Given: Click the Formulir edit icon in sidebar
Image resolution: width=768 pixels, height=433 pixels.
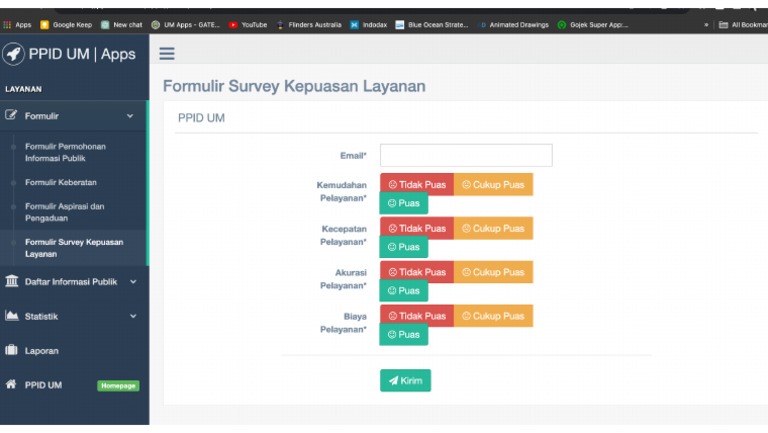Looking at the screenshot, I should pyautogui.click(x=12, y=116).
